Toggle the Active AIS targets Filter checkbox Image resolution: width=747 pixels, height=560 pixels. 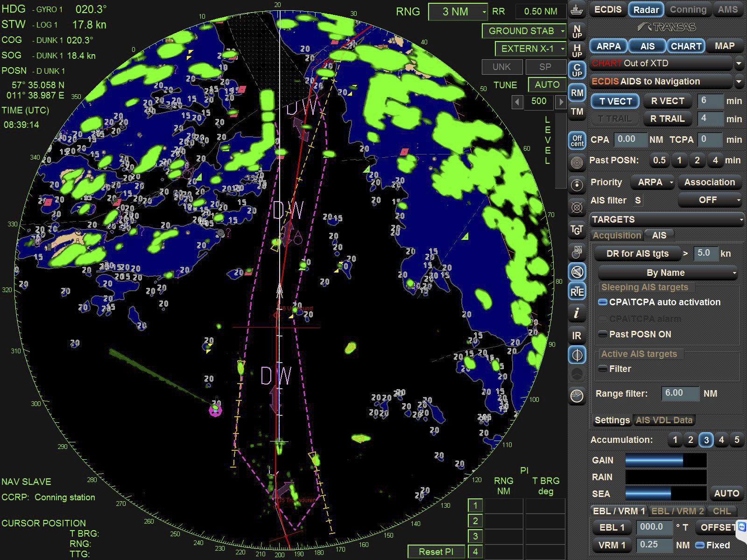tap(603, 369)
